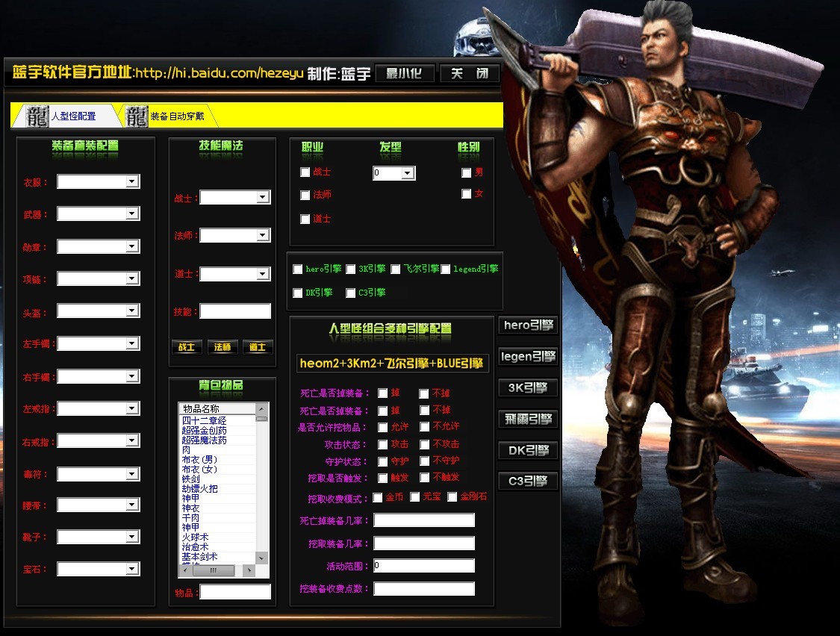Click the item list's scroll down arrow
This screenshot has height=636, width=840.
tap(261, 558)
